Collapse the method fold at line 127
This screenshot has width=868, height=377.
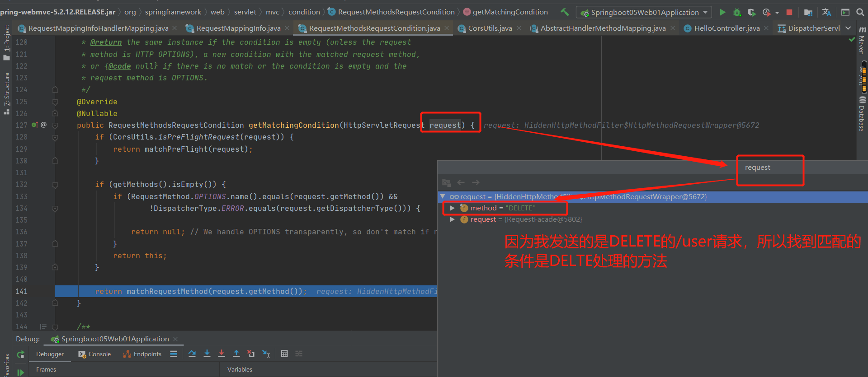point(55,125)
